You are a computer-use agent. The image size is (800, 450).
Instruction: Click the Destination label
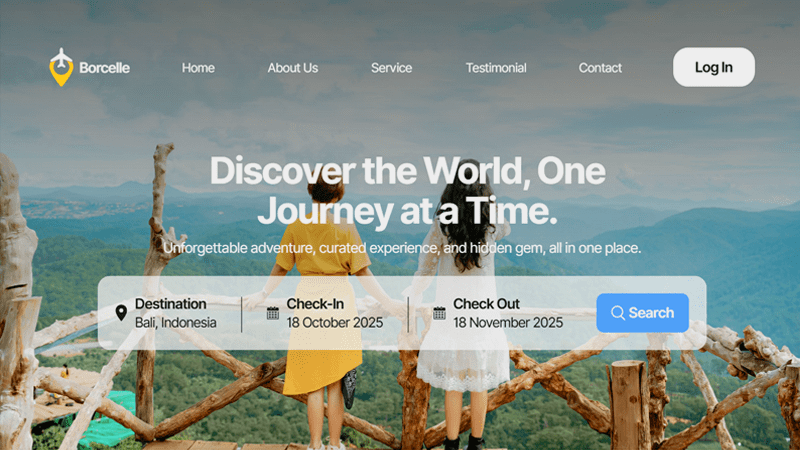(x=171, y=304)
